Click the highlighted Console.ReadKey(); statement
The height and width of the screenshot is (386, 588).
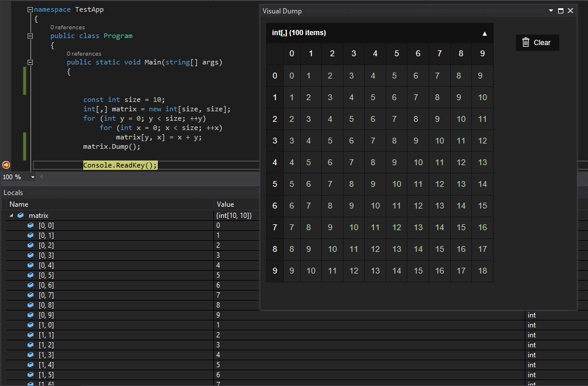[x=120, y=165]
